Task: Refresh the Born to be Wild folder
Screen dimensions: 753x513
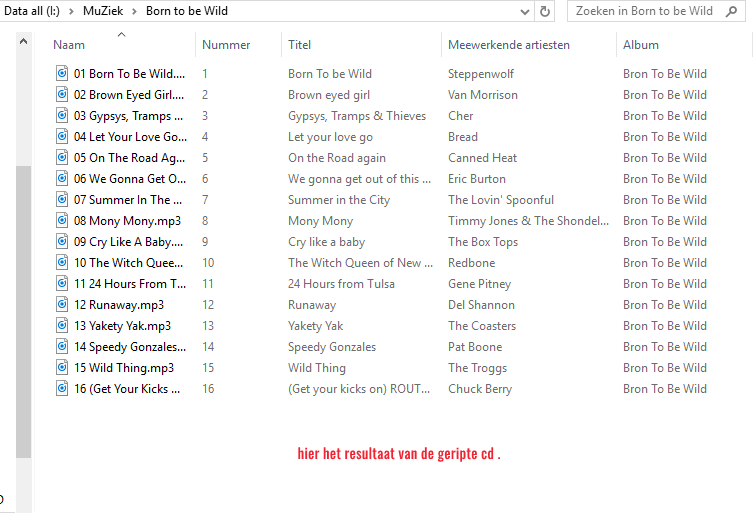Action: 545,11
